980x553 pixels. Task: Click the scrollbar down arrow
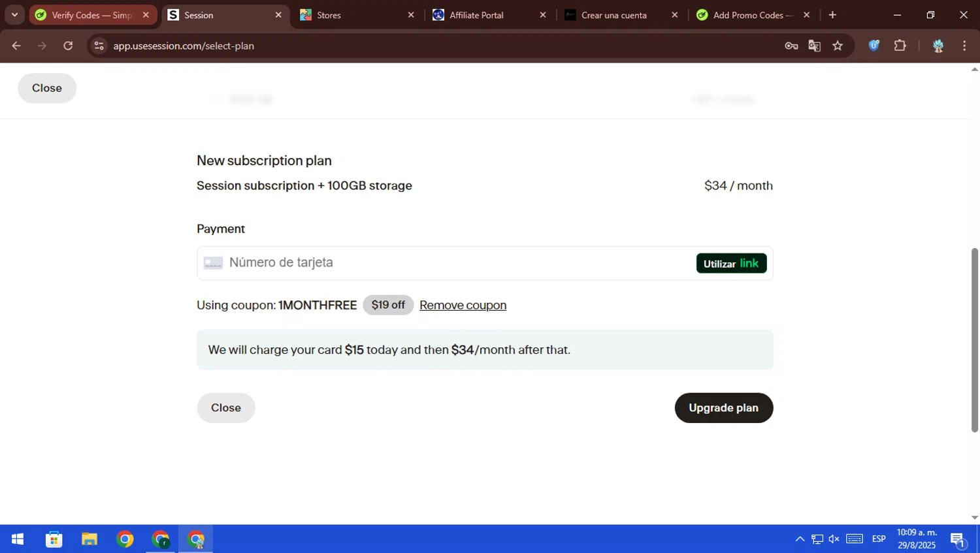[x=975, y=518]
